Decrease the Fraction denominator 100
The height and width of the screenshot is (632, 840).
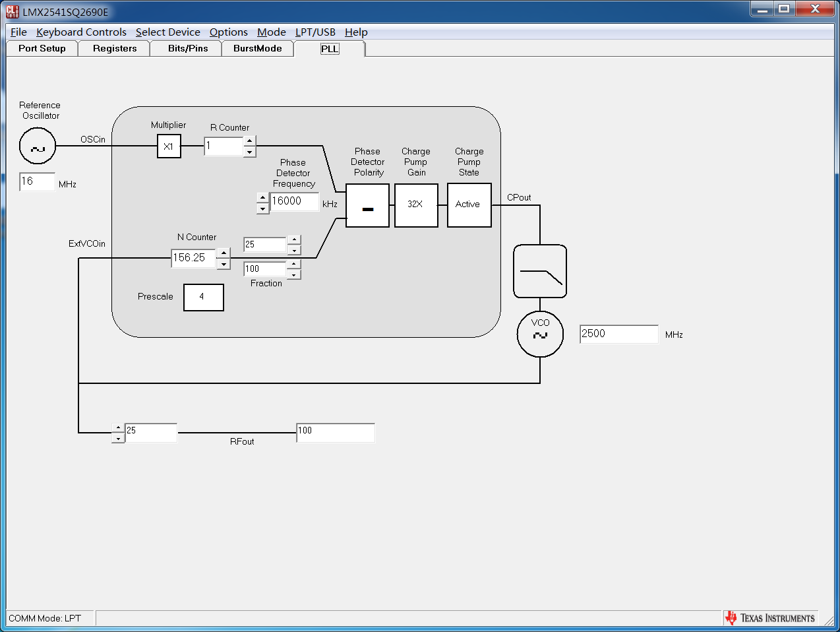[x=294, y=274]
